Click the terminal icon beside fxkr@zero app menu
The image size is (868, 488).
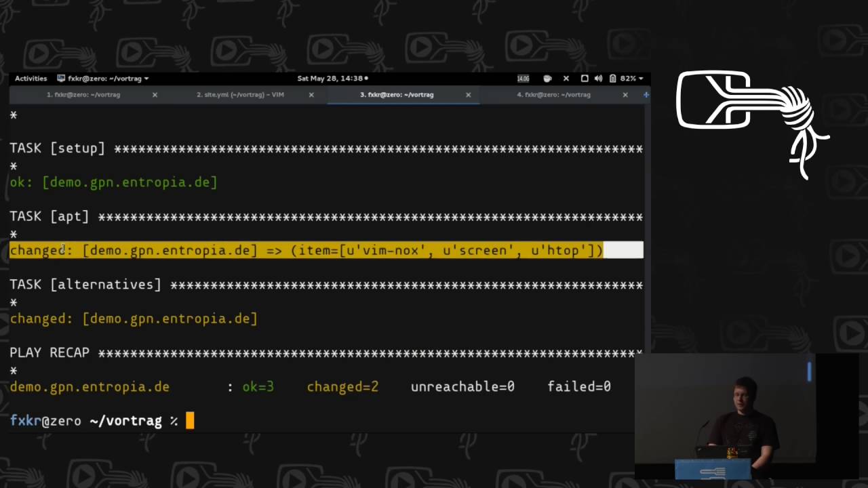pyautogui.click(x=61, y=79)
